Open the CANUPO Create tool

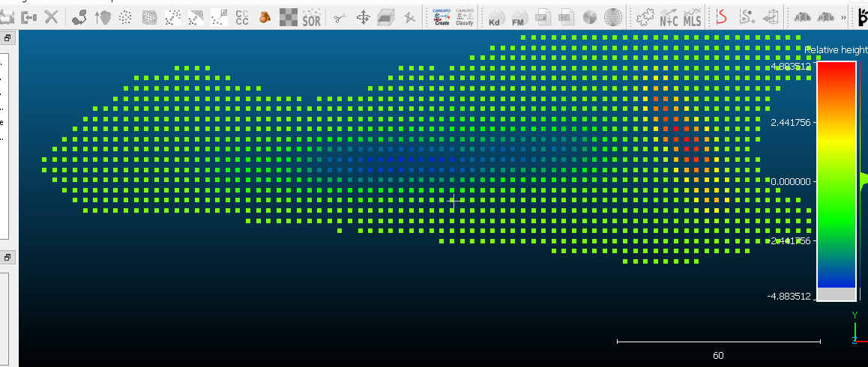441,17
